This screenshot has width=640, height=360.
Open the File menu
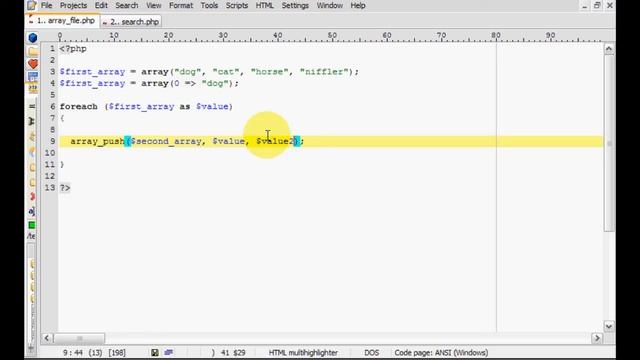(x=47, y=6)
